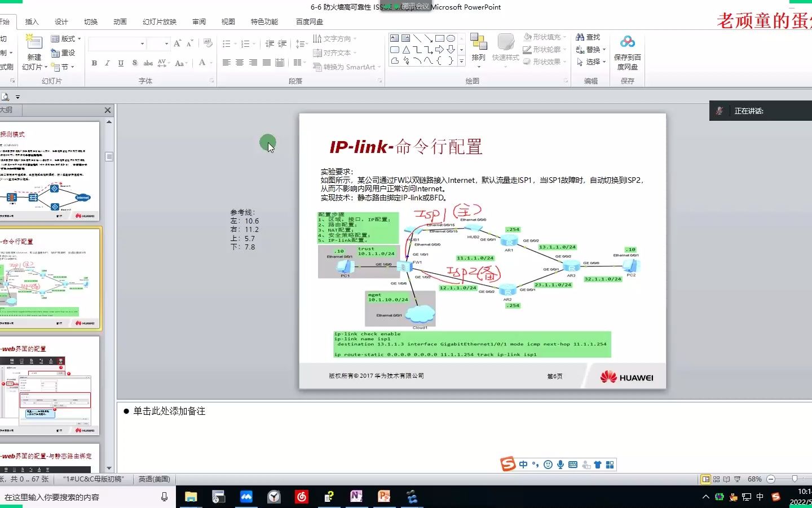Increase font size with large A icon
The width and height of the screenshot is (812, 508).
tap(178, 43)
